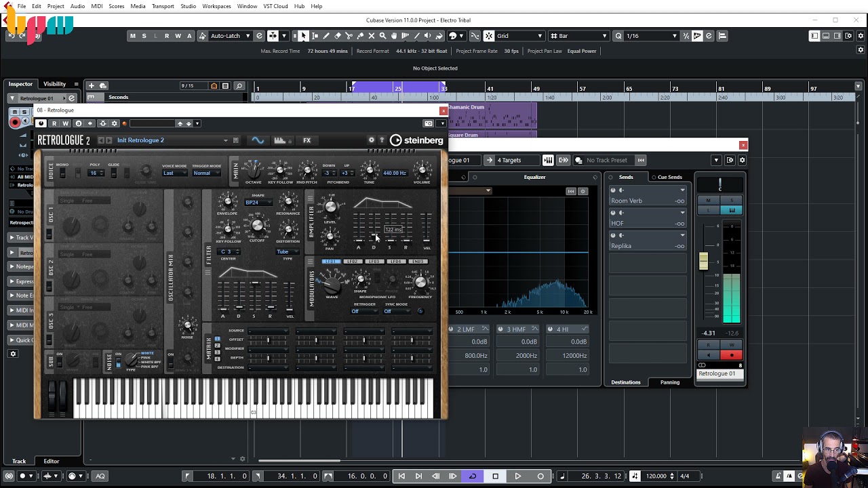The image size is (868, 488).
Task: Click the transport Record button
Action: click(540, 476)
